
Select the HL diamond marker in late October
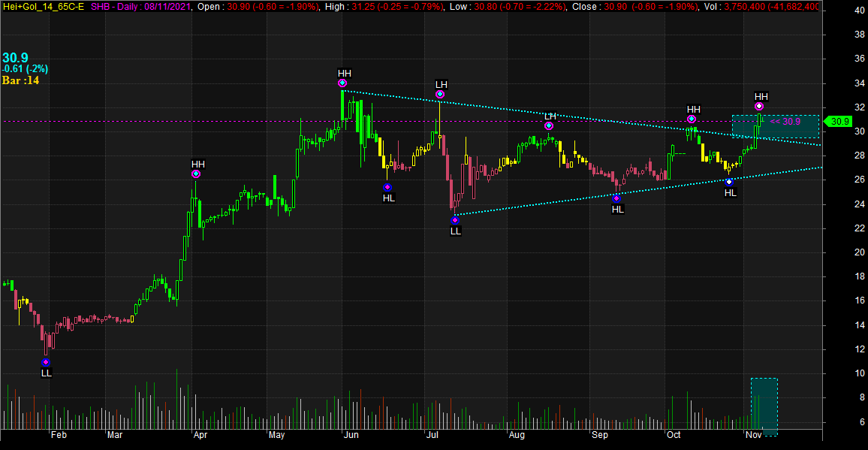(729, 182)
